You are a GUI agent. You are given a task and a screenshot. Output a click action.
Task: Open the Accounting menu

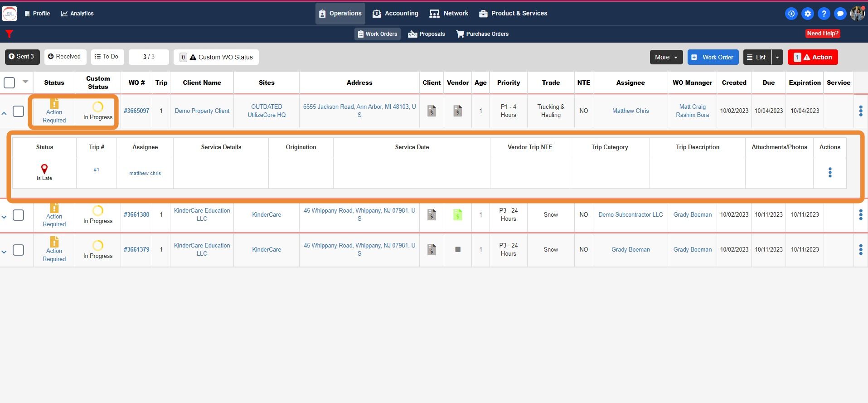coord(395,14)
